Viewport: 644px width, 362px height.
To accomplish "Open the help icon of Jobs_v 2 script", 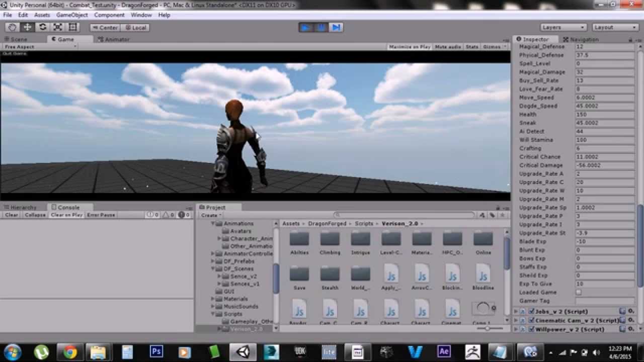I will click(622, 311).
